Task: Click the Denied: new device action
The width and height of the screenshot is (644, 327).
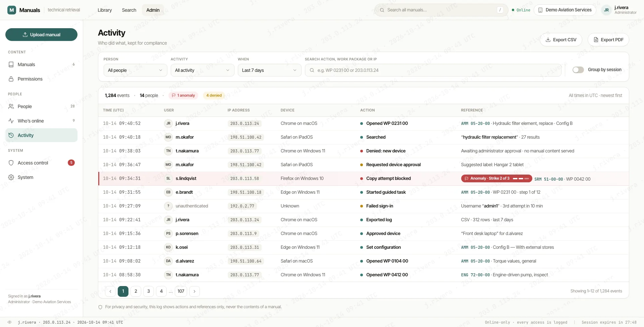Action: coord(386,151)
